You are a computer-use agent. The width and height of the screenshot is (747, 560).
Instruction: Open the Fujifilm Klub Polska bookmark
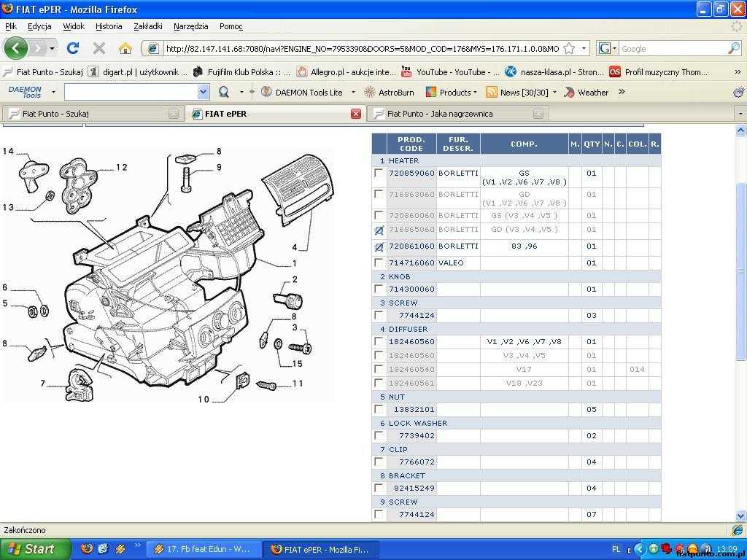[x=241, y=72]
